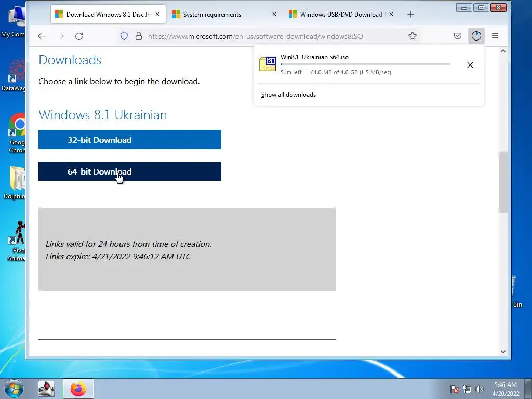
Task: Open network status tray icon
Action: click(x=467, y=389)
